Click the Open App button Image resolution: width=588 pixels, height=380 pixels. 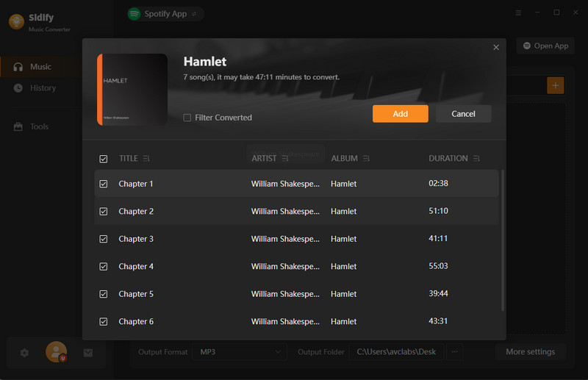click(x=545, y=46)
